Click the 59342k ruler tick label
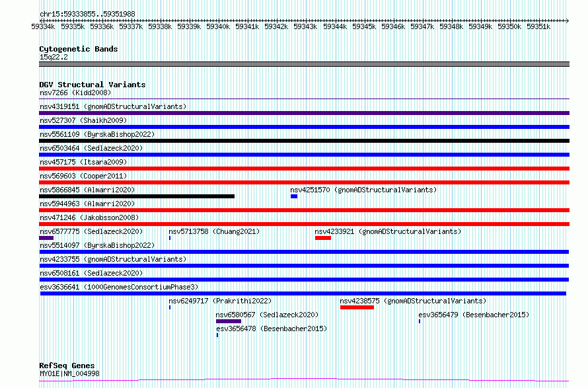Screen dimensions: 588x388 [x=276, y=26]
